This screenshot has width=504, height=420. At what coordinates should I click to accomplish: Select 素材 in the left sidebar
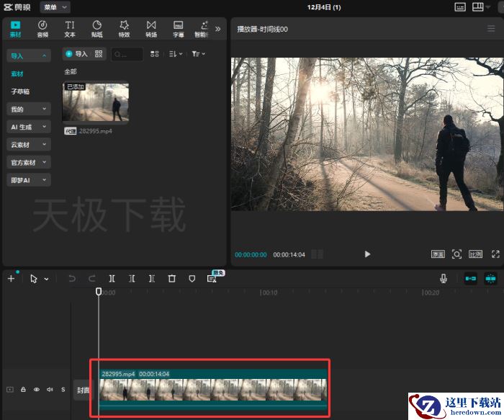click(17, 73)
